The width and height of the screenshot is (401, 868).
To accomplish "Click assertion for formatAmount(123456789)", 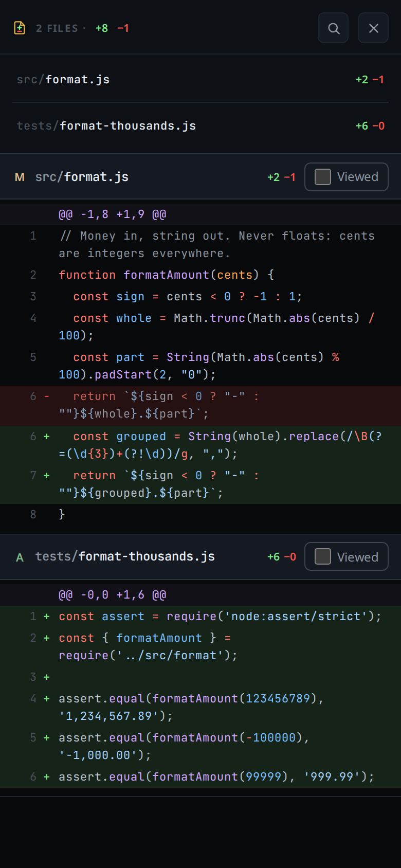I will click(x=200, y=708).
